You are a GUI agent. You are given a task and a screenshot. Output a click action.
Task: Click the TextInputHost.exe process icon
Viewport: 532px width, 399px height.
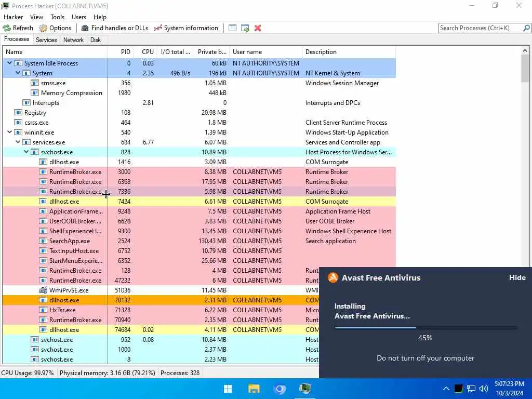(x=43, y=251)
